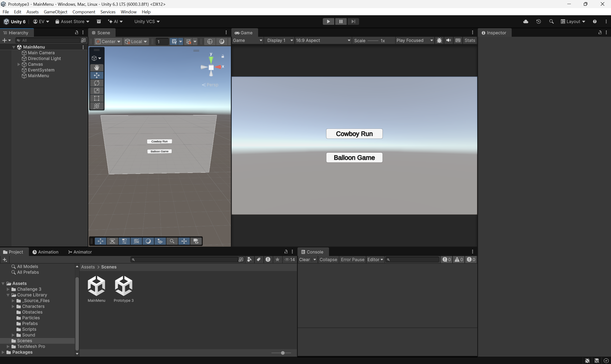Select the Rotate tool in Scene

pyautogui.click(x=97, y=83)
